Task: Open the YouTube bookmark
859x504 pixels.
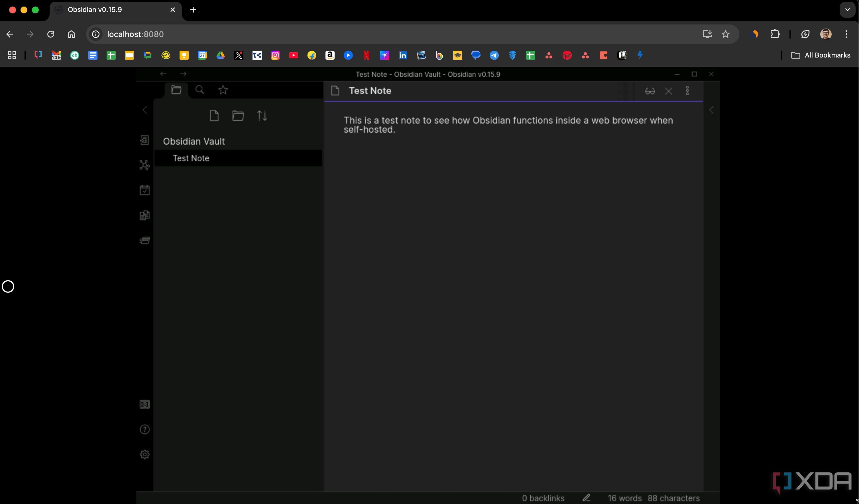Action: pyautogui.click(x=294, y=55)
